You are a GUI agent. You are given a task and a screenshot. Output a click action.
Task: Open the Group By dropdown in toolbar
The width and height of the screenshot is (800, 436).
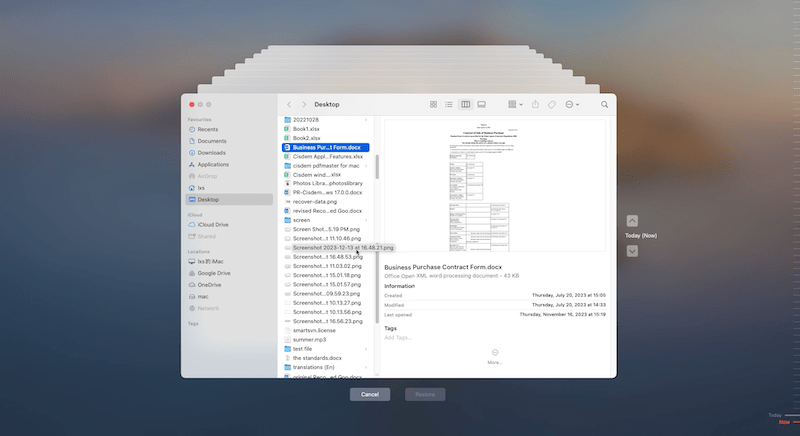(514, 104)
